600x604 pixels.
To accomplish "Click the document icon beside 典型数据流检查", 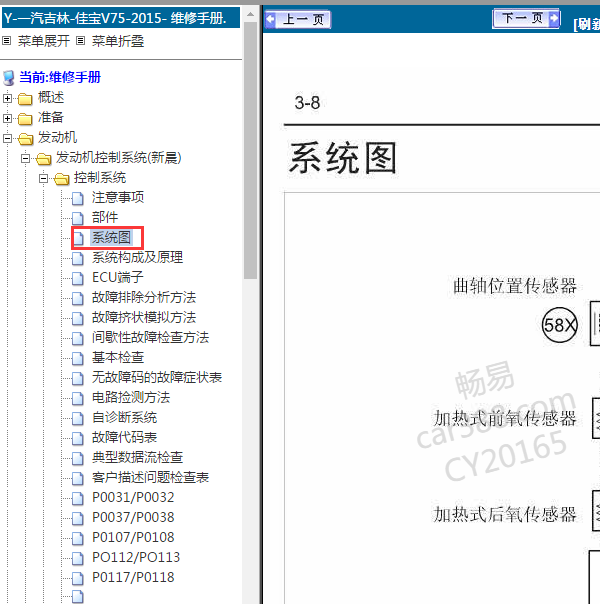I will tap(78, 459).
